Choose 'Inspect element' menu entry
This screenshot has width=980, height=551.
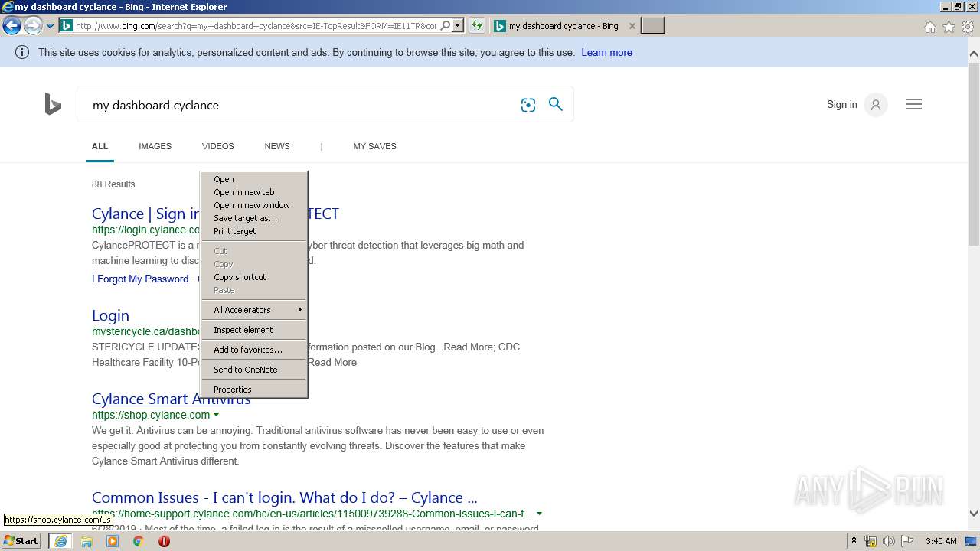(253, 330)
